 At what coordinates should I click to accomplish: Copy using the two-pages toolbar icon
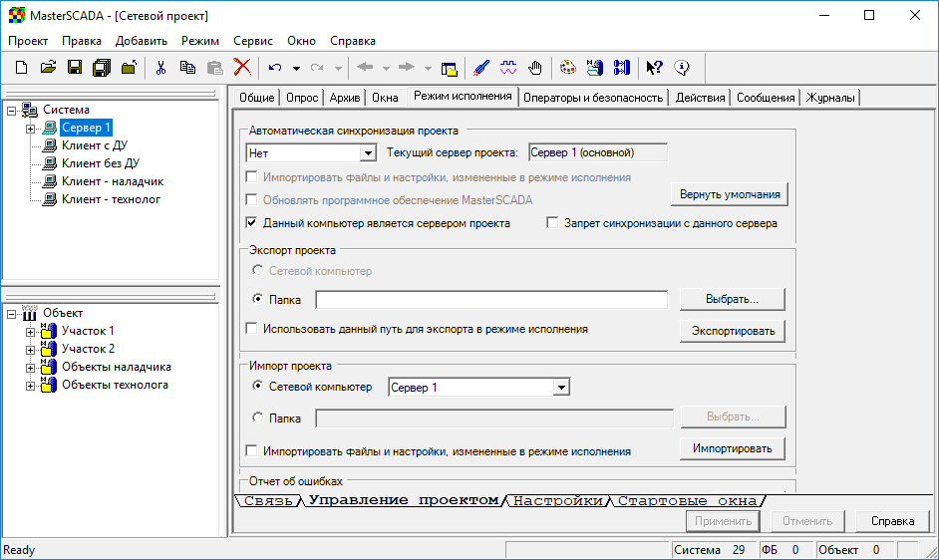click(x=187, y=68)
